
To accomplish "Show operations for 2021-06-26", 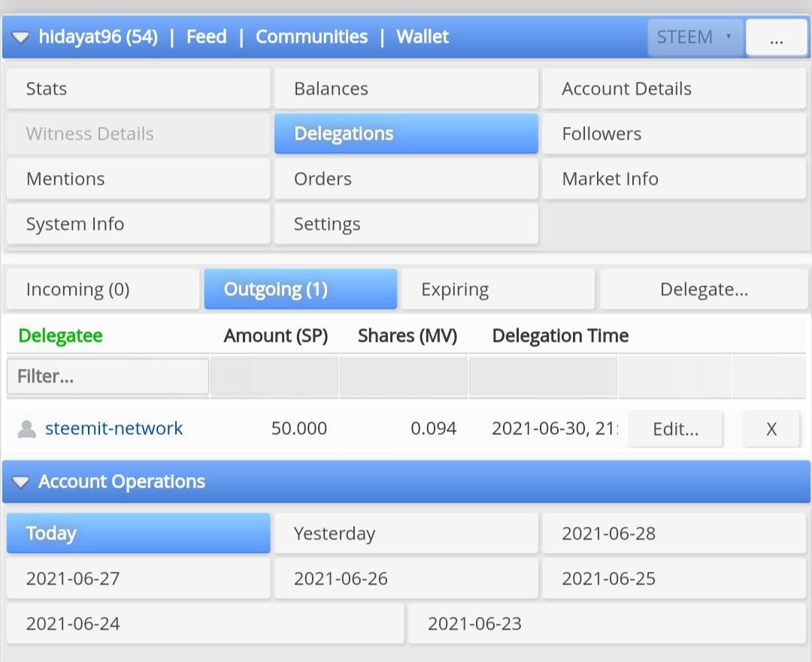I will tap(406, 578).
